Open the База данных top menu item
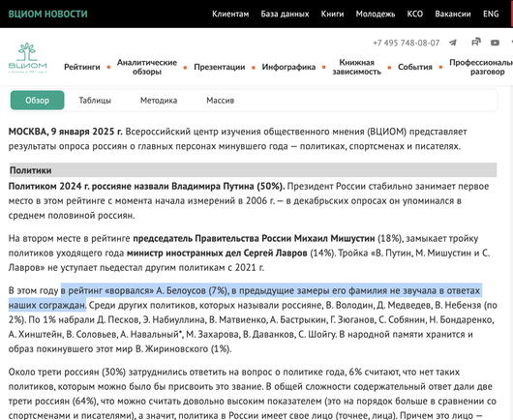This screenshot has height=420, width=513. [x=285, y=15]
